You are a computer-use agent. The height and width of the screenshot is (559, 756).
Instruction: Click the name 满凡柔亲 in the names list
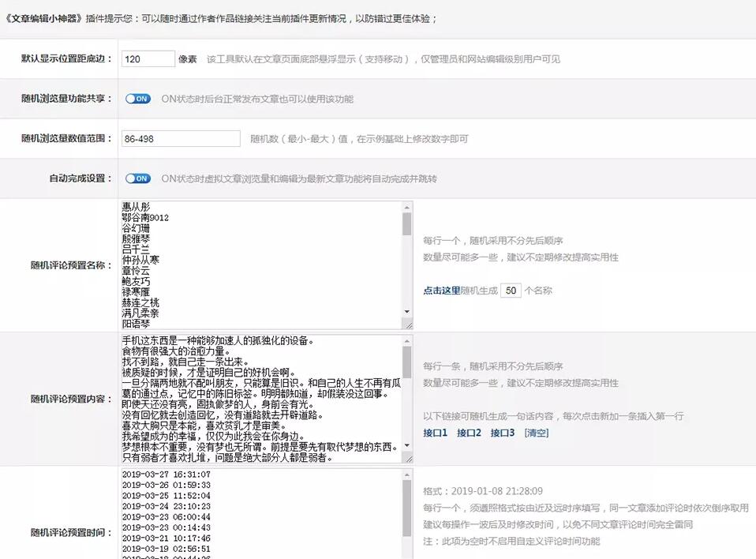140,313
